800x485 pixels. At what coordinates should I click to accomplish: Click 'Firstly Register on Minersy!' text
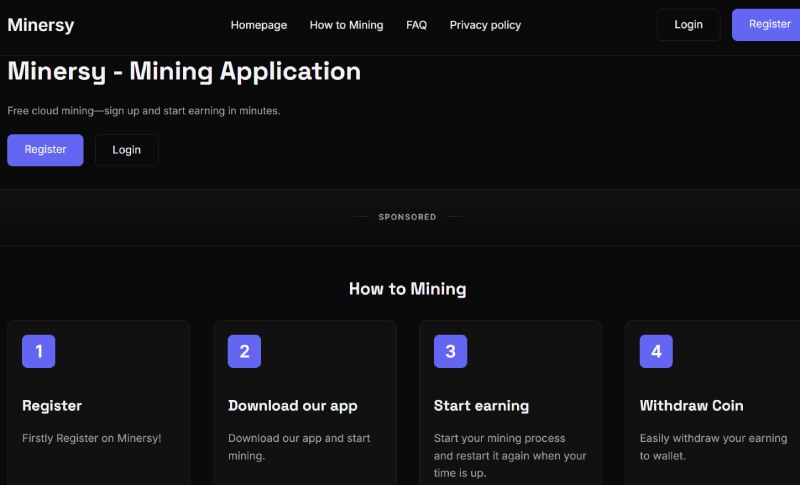(x=92, y=438)
